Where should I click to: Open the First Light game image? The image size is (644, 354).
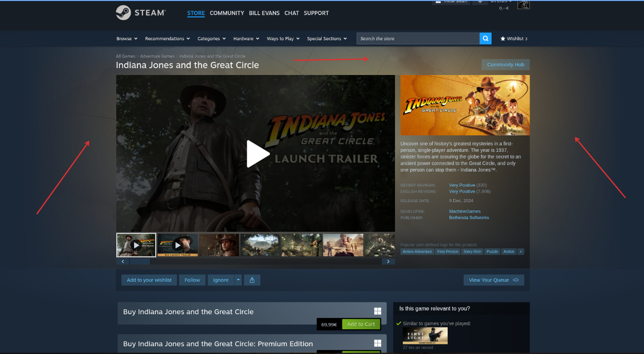pos(425,336)
